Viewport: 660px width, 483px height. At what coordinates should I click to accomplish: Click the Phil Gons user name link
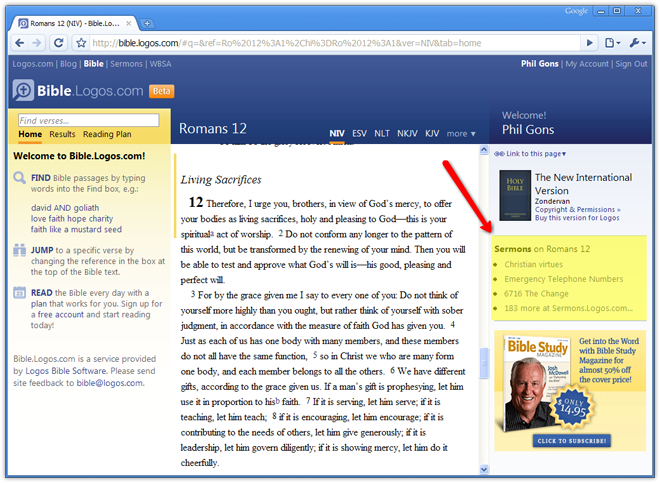[x=540, y=64]
